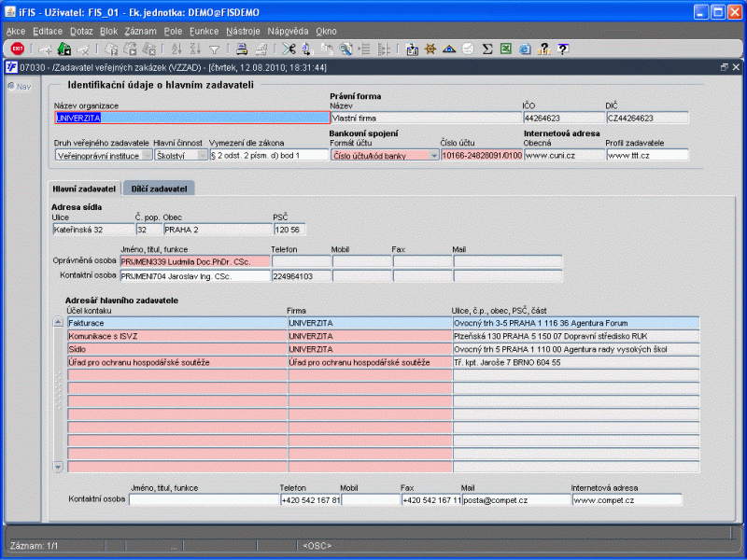
Task: Click the Oprávněná osoba name field
Action: coord(195,261)
